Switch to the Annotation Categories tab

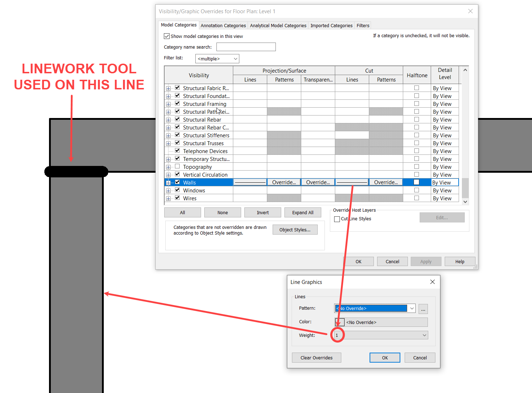coord(223,25)
